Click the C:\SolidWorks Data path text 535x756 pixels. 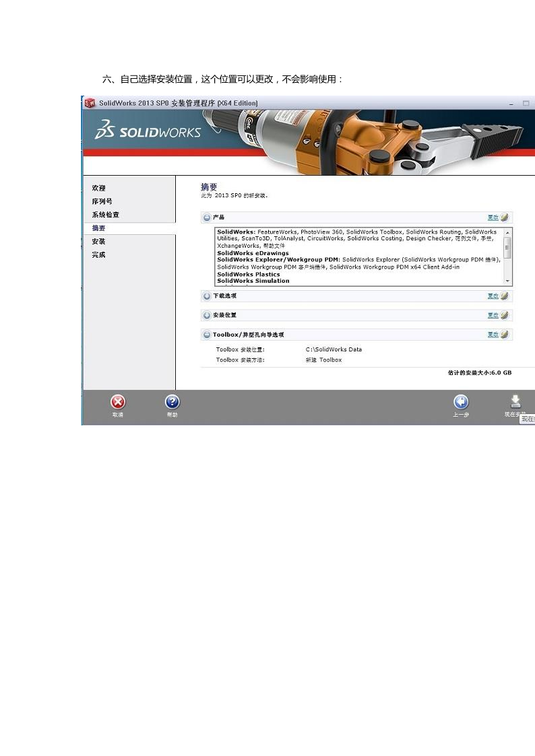(x=334, y=349)
